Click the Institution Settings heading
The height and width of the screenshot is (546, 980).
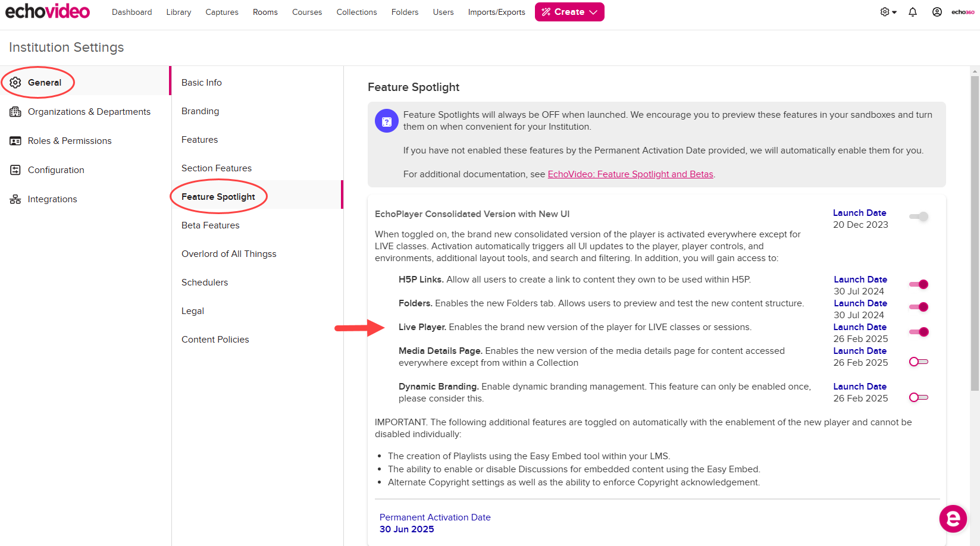(x=67, y=48)
